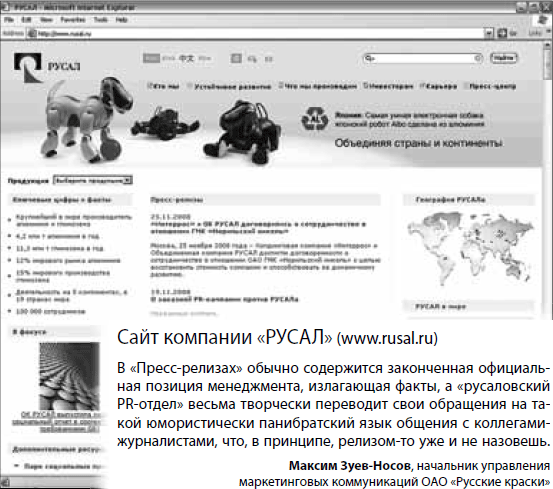553x489 pixels.
Task: Click the status bar icon at bottom left
Action: (6, 482)
